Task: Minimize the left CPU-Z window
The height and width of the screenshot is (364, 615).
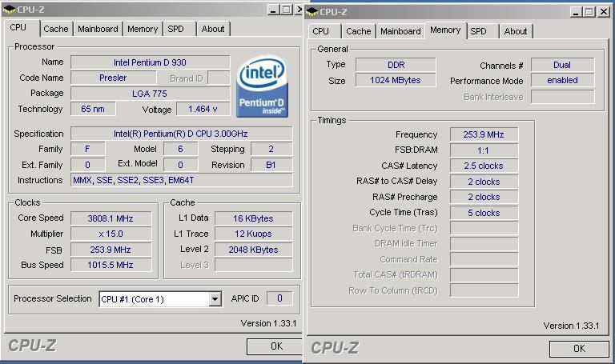Action: [273, 10]
